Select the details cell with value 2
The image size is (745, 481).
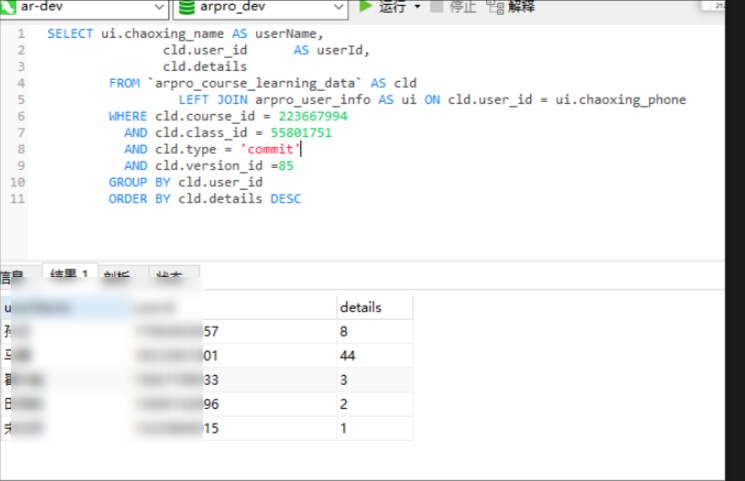pyautogui.click(x=374, y=404)
